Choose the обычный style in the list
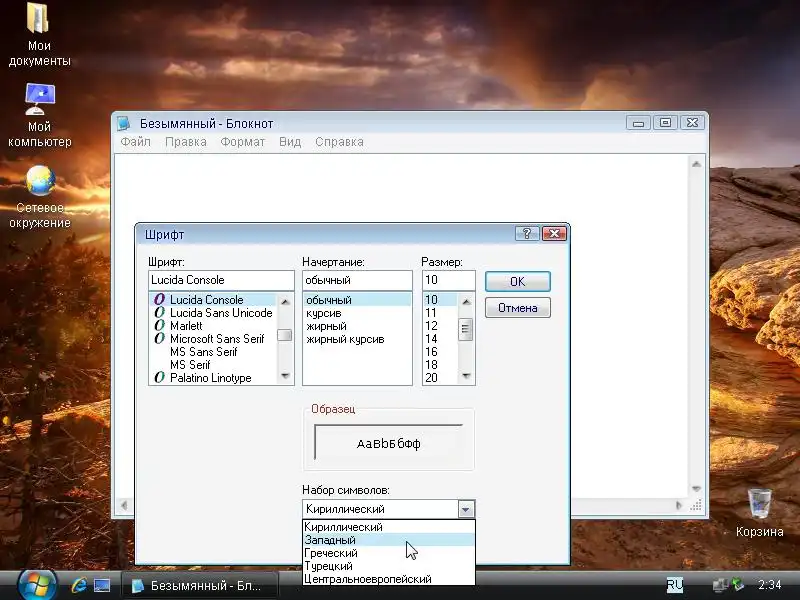Screen dimensions: 800x600 (x=357, y=300)
